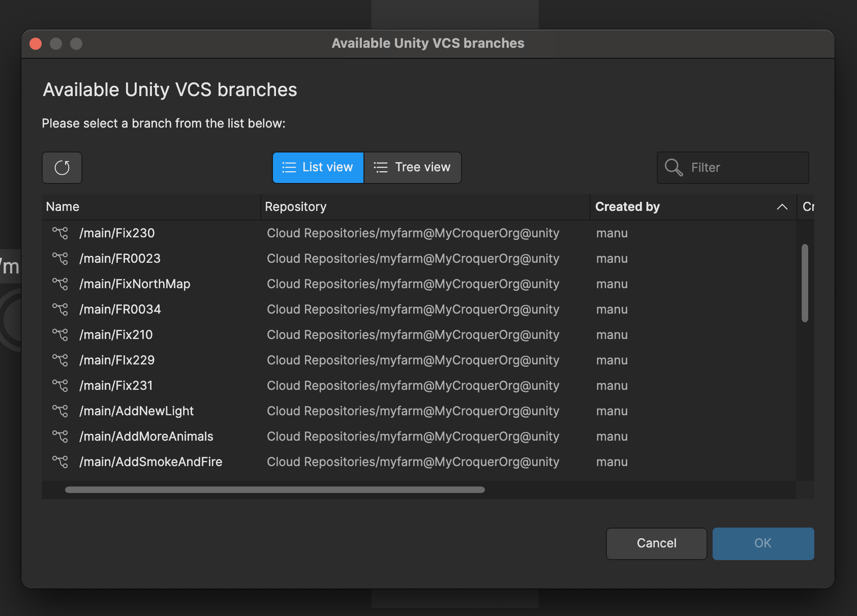Confirm selection with the OK button

[762, 543]
